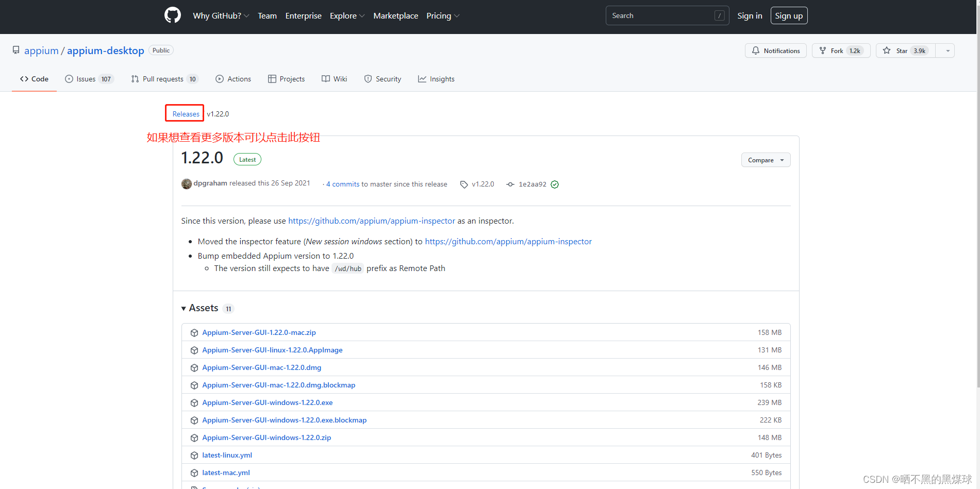
Task: Open the latest-mac.yml file link
Action: [226, 473]
